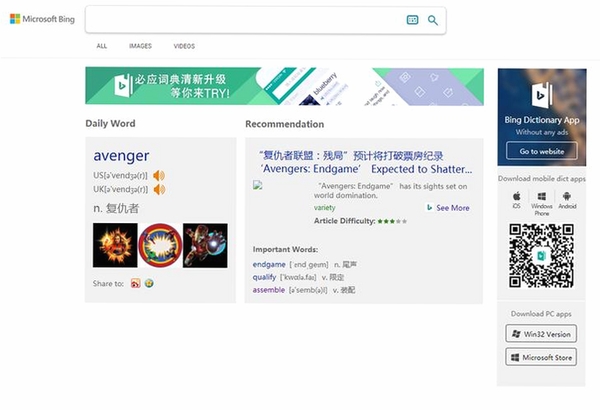Screen dimensions: 600x410
Task: Open the middle comic burst thumbnail
Action: tap(160, 245)
